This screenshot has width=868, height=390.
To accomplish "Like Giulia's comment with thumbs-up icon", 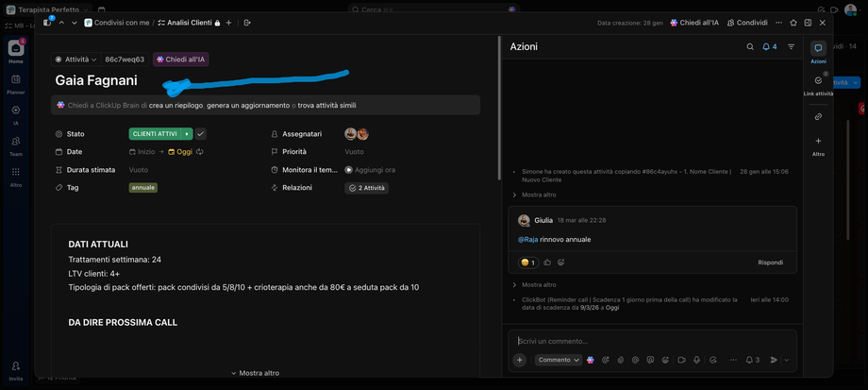I will (x=547, y=263).
